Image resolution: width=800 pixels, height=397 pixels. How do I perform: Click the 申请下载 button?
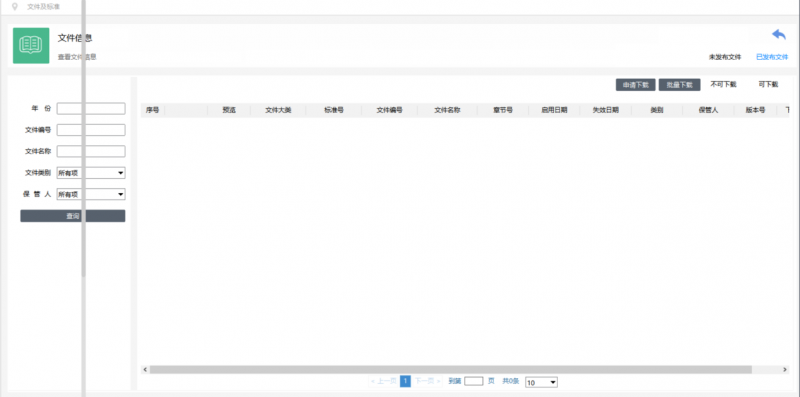(x=635, y=85)
